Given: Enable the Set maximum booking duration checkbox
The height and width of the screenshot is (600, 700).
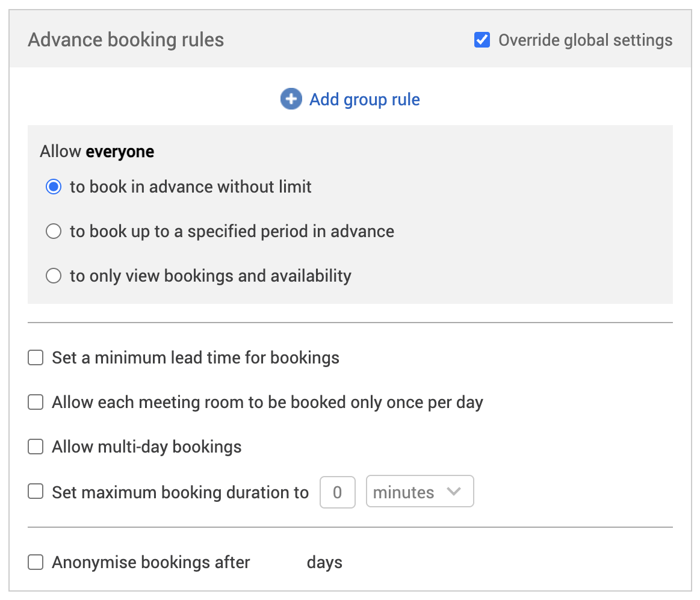Looking at the screenshot, I should coord(36,492).
